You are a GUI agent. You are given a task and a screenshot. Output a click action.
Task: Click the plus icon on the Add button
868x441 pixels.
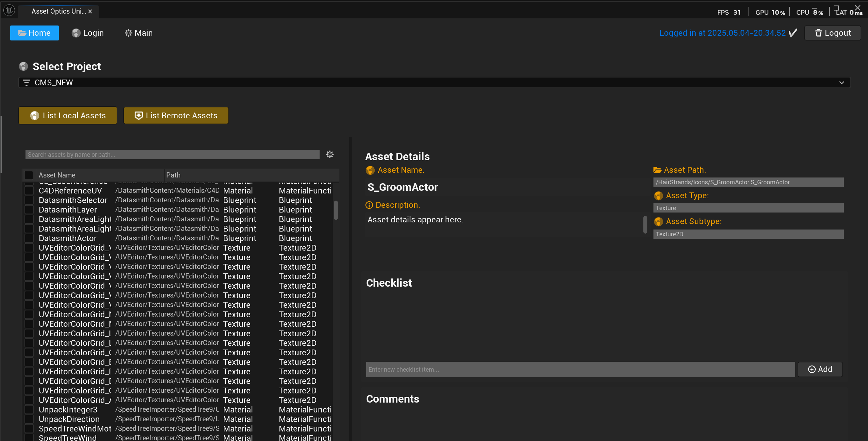[x=812, y=369]
